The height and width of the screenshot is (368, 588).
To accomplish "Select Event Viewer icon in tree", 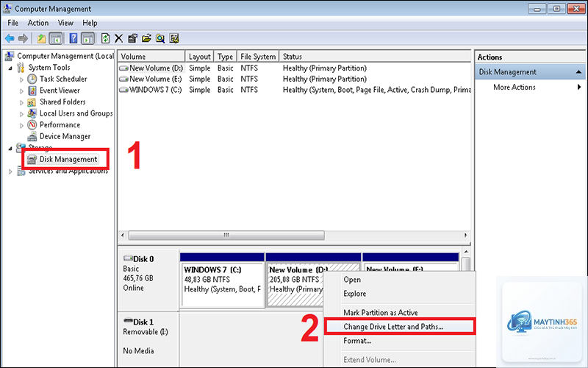I will [32, 91].
